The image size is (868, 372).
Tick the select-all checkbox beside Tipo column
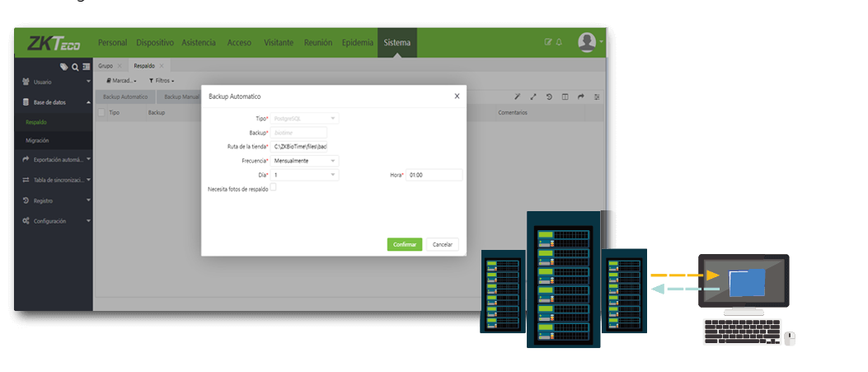[x=101, y=112]
